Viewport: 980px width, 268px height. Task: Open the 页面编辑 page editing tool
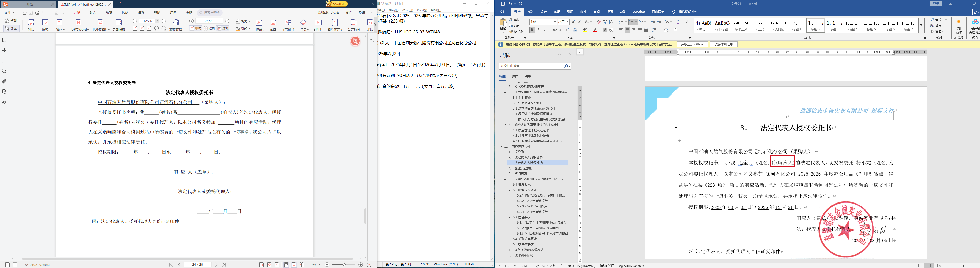119,25
